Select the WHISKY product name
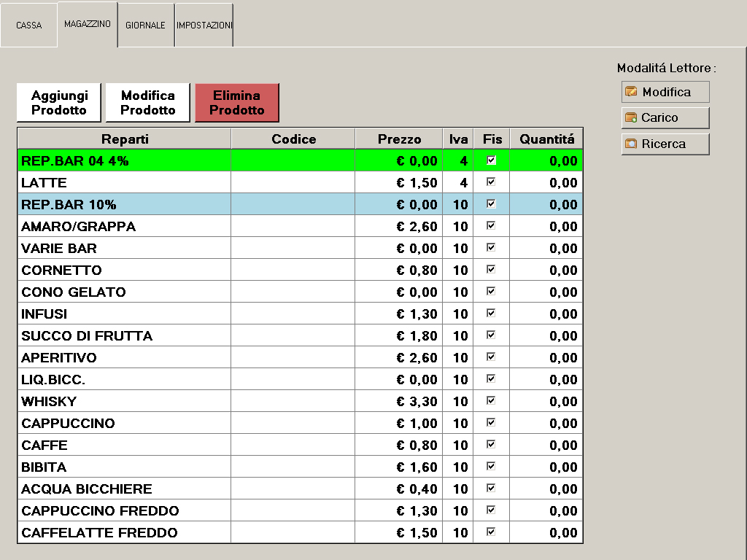 (x=49, y=402)
